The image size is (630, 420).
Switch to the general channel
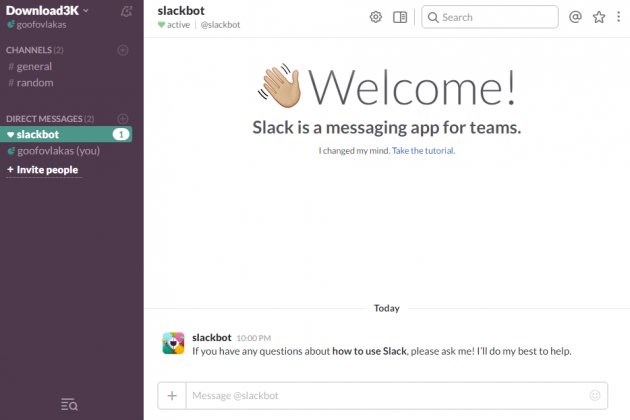coord(34,67)
